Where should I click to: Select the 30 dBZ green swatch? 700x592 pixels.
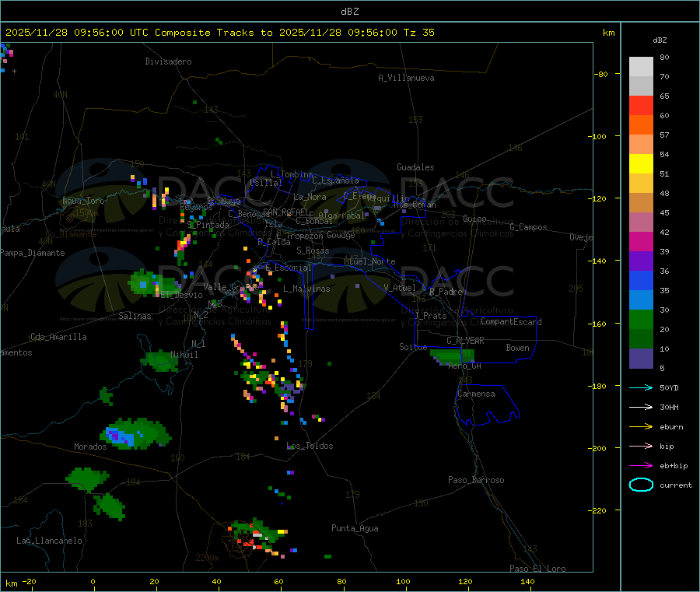click(x=641, y=319)
